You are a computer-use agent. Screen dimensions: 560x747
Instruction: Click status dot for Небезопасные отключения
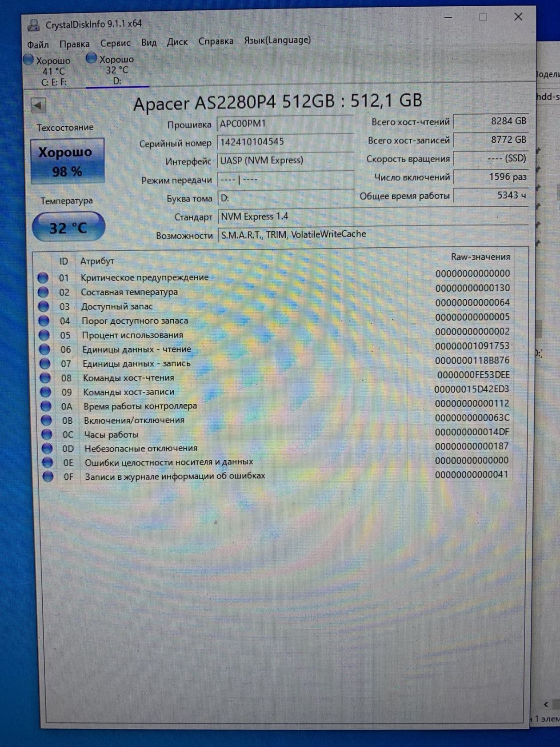pos(48,448)
